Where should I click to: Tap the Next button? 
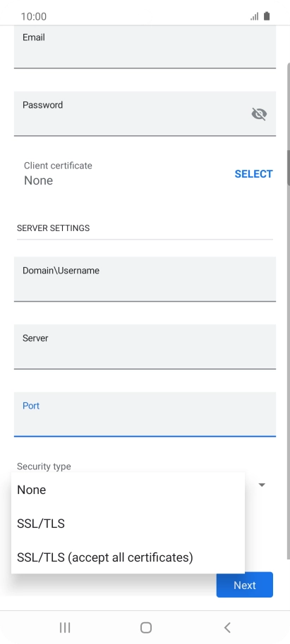click(245, 585)
